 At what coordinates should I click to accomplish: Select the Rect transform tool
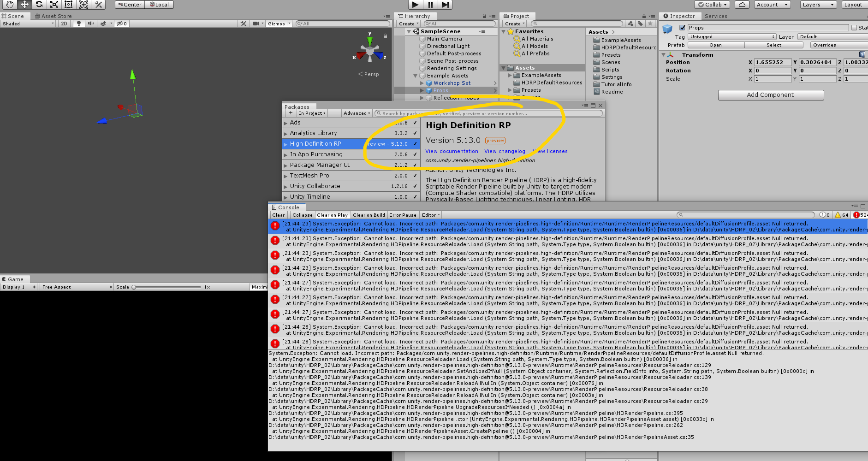pyautogui.click(x=69, y=5)
